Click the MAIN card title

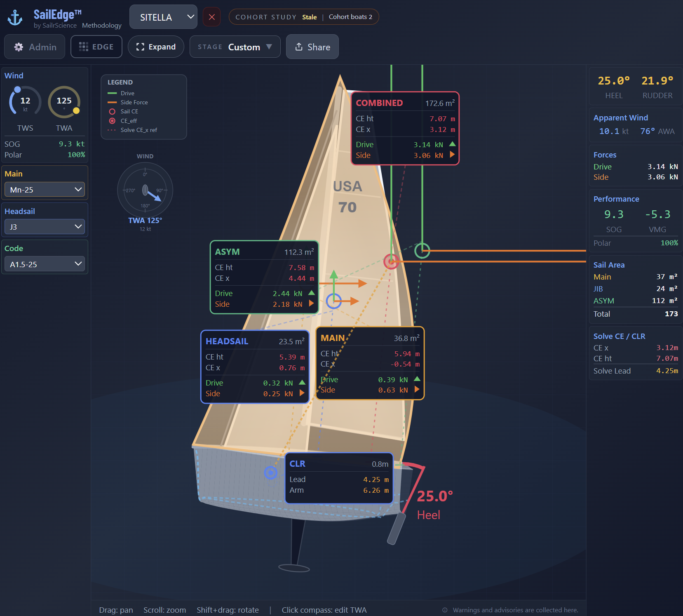(x=333, y=338)
